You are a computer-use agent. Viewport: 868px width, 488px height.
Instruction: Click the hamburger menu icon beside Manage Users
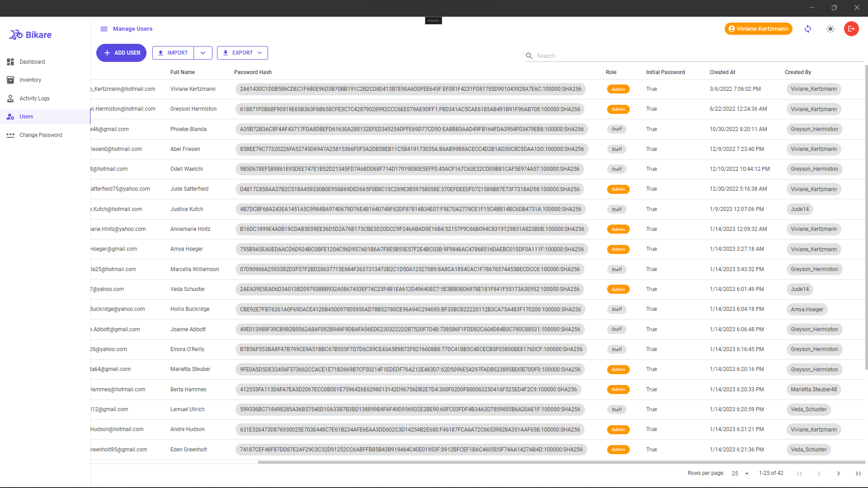point(104,29)
